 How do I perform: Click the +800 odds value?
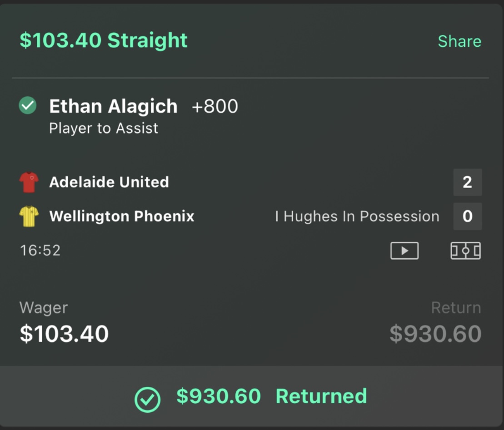215,107
